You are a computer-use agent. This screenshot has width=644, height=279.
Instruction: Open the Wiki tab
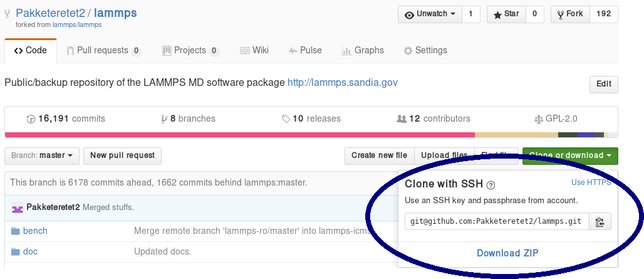click(x=254, y=50)
